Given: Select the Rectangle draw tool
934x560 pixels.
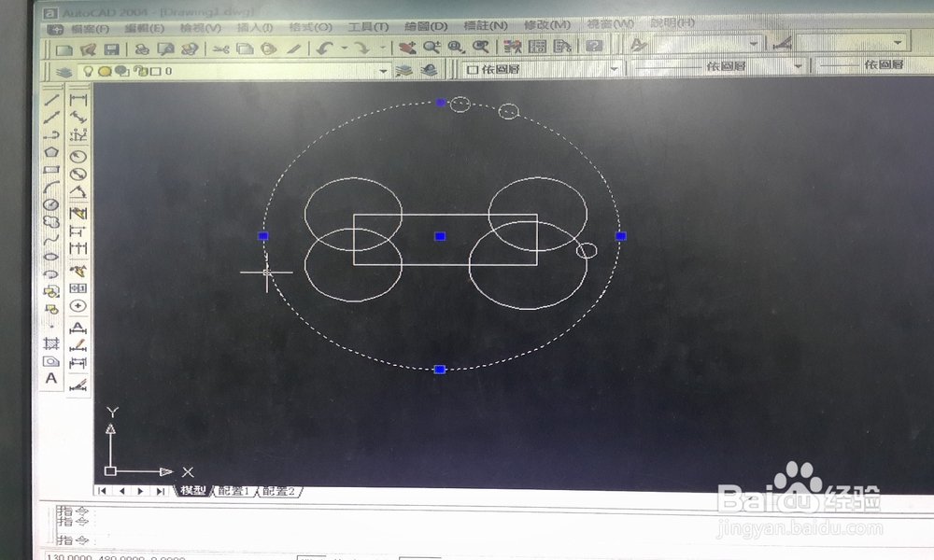Looking at the screenshot, I should [x=51, y=170].
